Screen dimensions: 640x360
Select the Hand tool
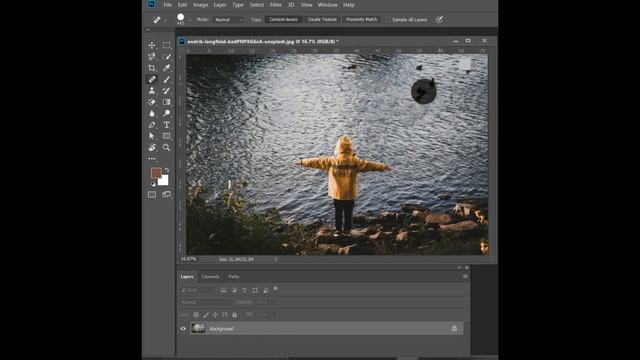pos(152,147)
